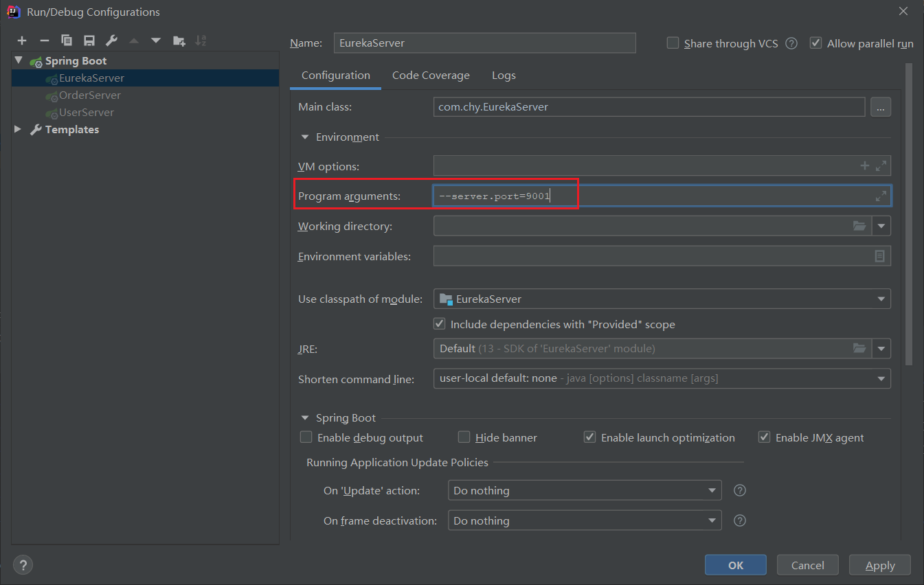Collapse Spring Boot settings section
This screenshot has height=585, width=924.
305,417
